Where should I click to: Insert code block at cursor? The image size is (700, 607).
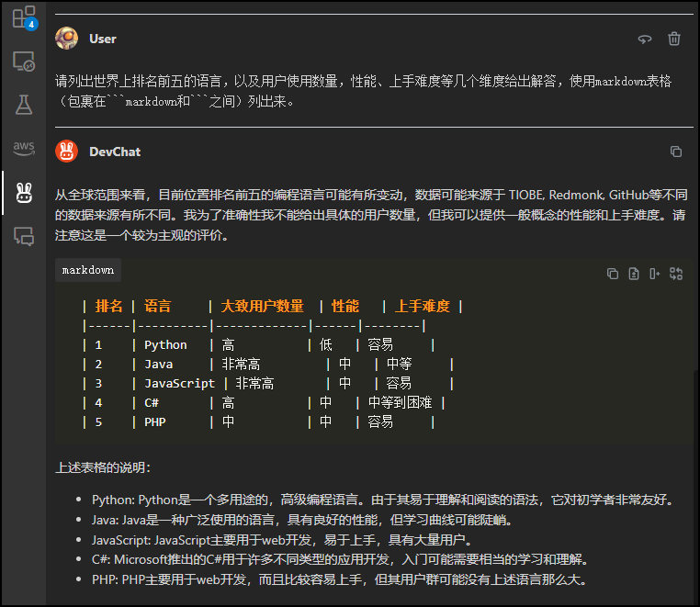[x=654, y=274]
